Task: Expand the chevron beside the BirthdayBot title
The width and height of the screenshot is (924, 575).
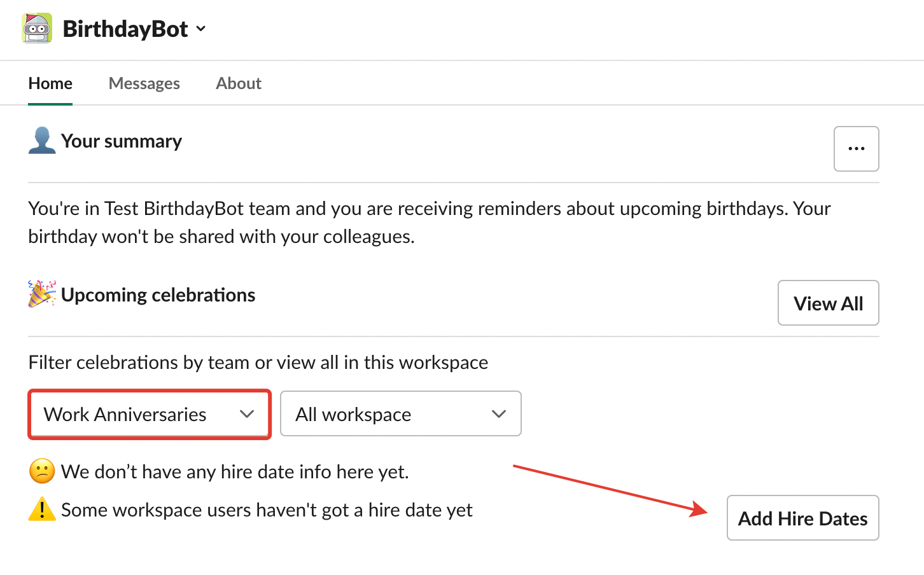Action: click(201, 29)
